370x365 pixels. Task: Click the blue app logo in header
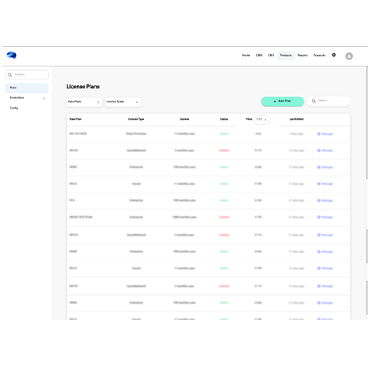pos(12,55)
